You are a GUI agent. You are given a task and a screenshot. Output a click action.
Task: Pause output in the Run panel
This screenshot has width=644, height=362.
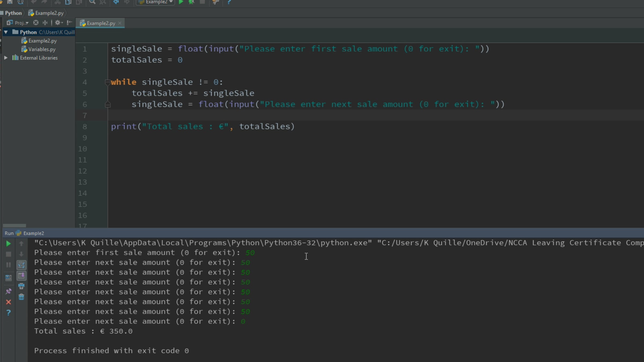(x=8, y=265)
